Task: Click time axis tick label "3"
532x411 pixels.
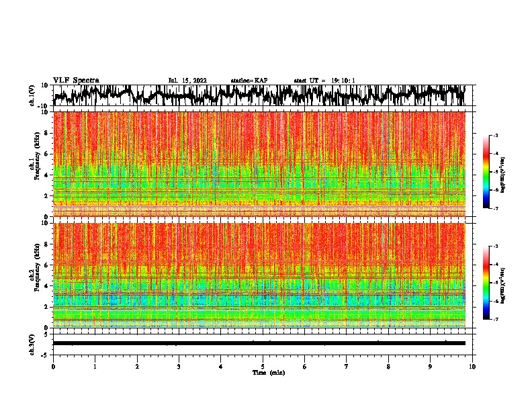Action: pyautogui.click(x=179, y=367)
